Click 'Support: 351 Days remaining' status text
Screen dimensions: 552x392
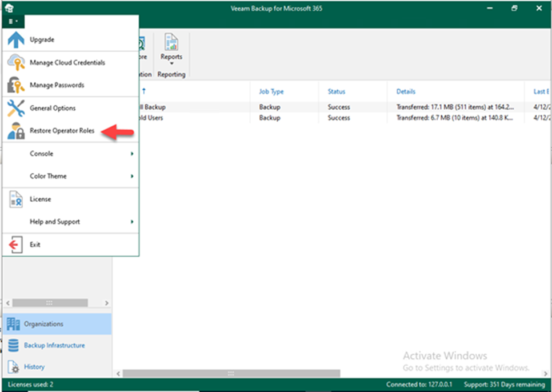(x=504, y=384)
